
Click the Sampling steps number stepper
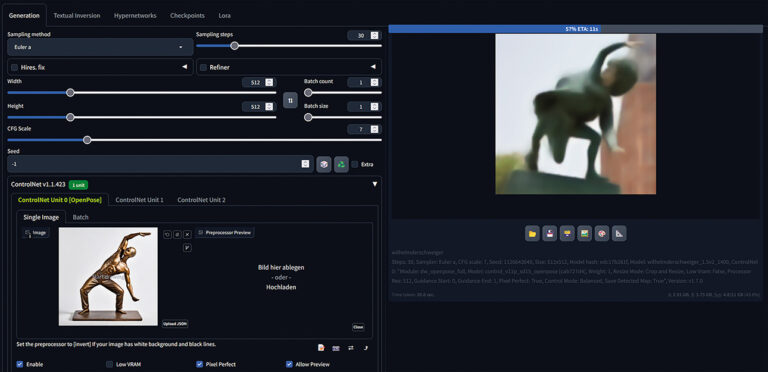(375, 35)
